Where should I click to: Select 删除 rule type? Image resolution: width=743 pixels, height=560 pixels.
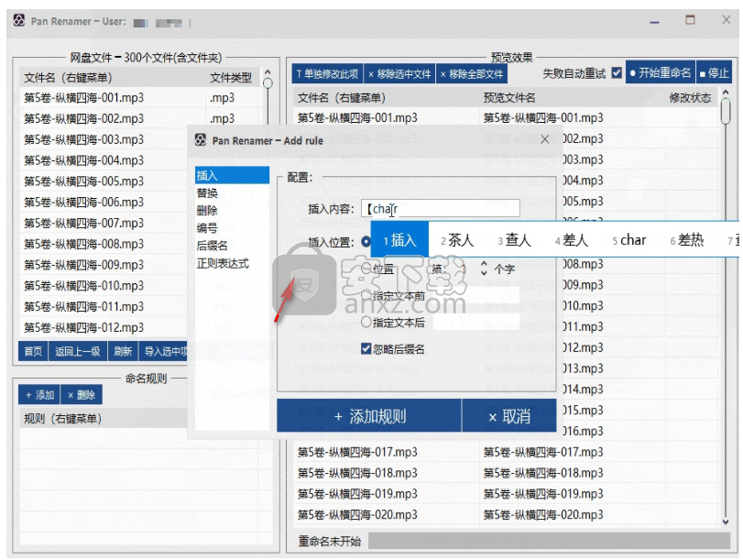click(x=232, y=211)
